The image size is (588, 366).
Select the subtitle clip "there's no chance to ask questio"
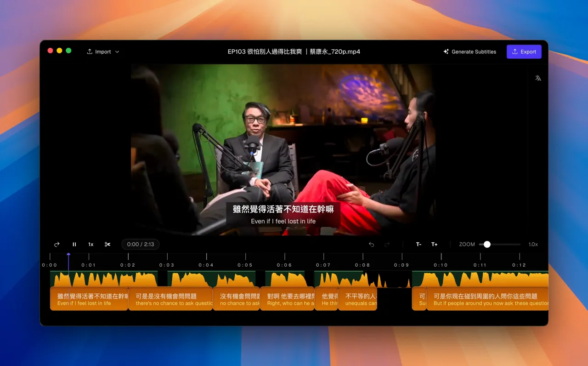[170, 299]
